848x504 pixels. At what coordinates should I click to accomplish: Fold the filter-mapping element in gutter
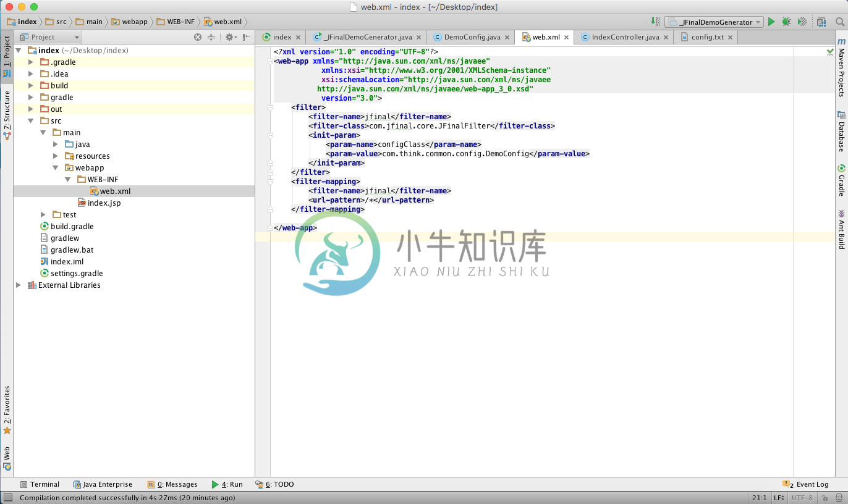coord(270,182)
